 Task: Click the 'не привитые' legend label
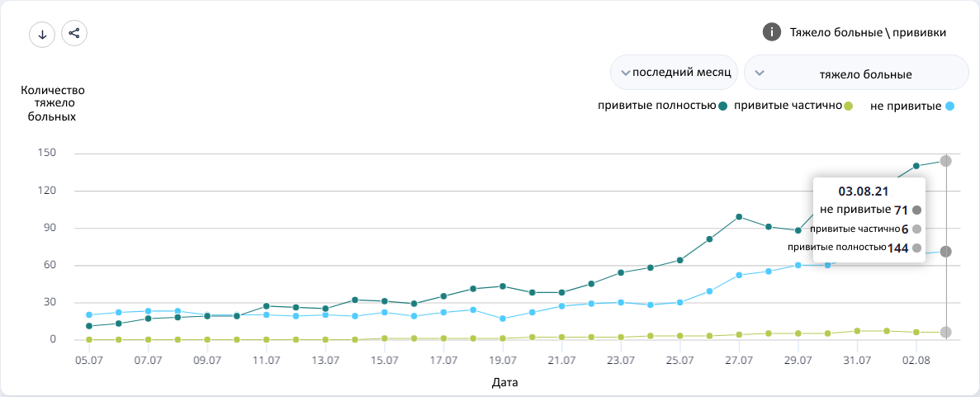click(906, 106)
